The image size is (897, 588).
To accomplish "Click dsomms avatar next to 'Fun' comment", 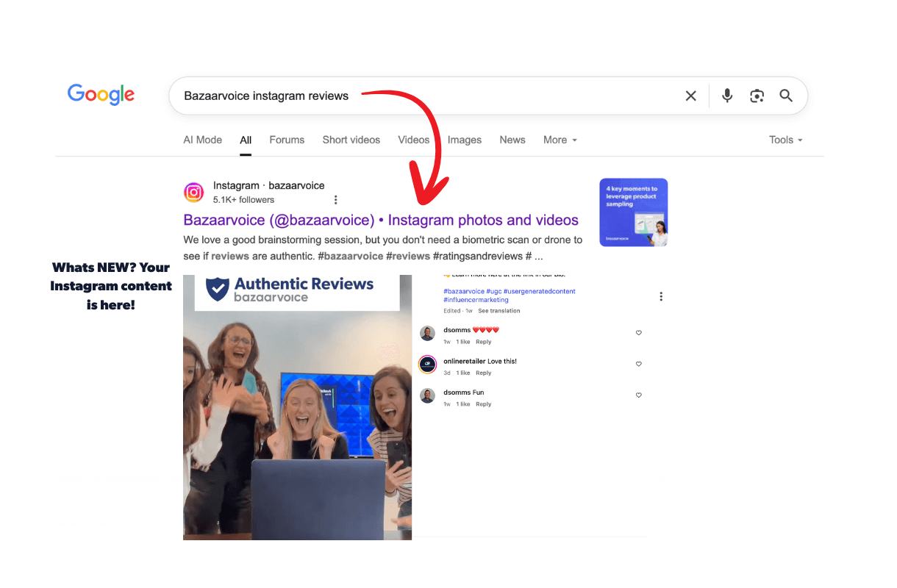I will click(x=427, y=395).
